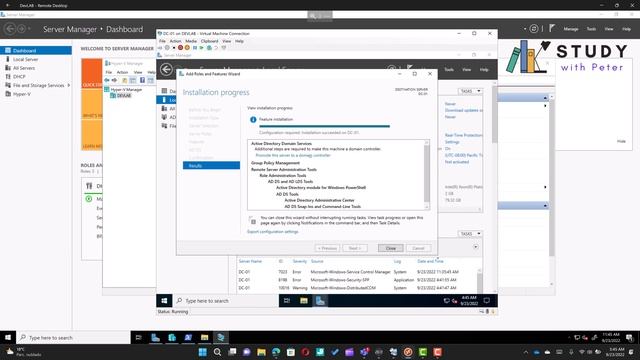This screenshot has height=360, width=640.
Task: Sort events by Date and Time column
Action: click(430, 261)
